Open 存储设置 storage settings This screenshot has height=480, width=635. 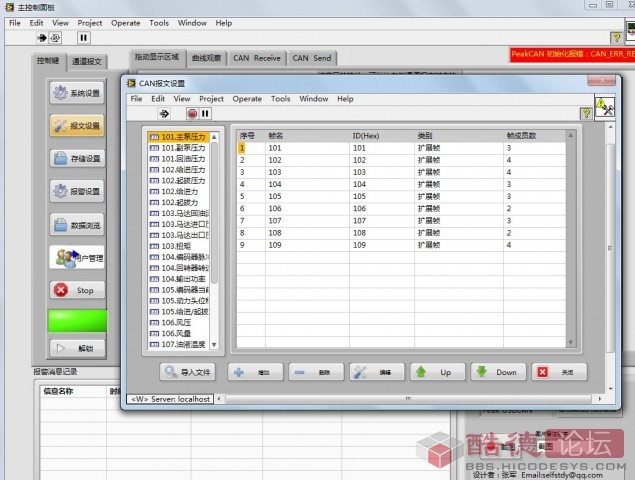point(77,158)
